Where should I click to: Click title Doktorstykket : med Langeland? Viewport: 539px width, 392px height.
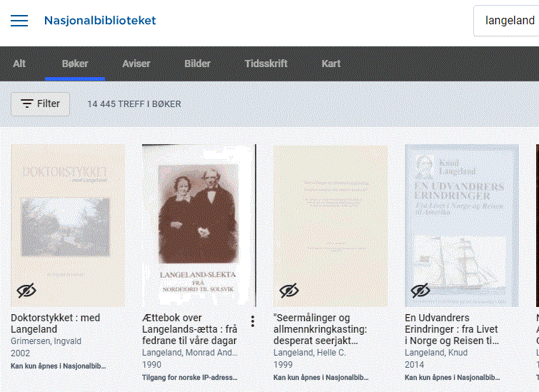(x=56, y=323)
